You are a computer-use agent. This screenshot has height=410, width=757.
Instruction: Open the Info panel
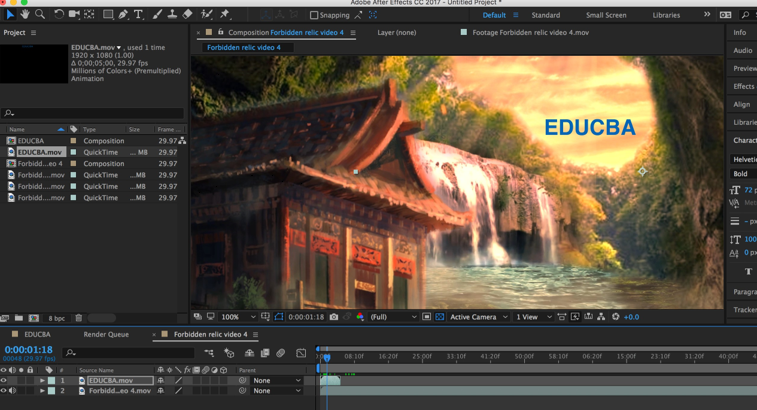pos(739,32)
